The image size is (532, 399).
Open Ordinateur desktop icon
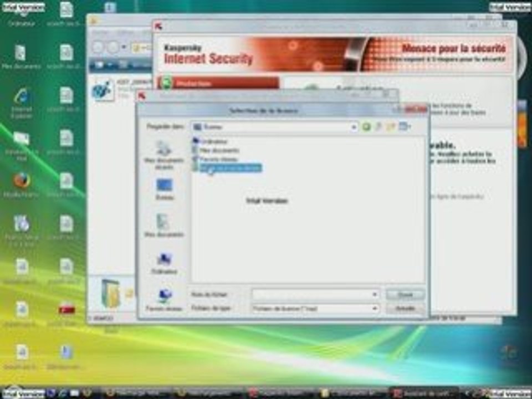22,16
